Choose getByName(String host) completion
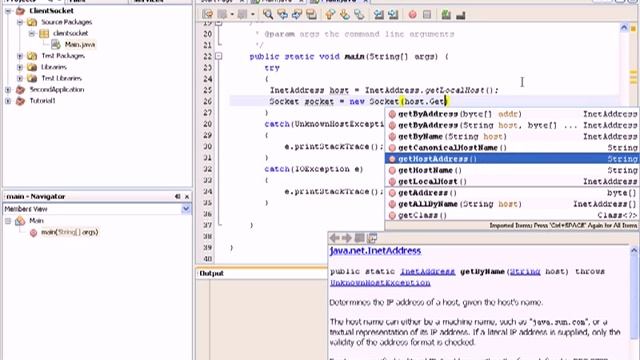 pos(512,136)
